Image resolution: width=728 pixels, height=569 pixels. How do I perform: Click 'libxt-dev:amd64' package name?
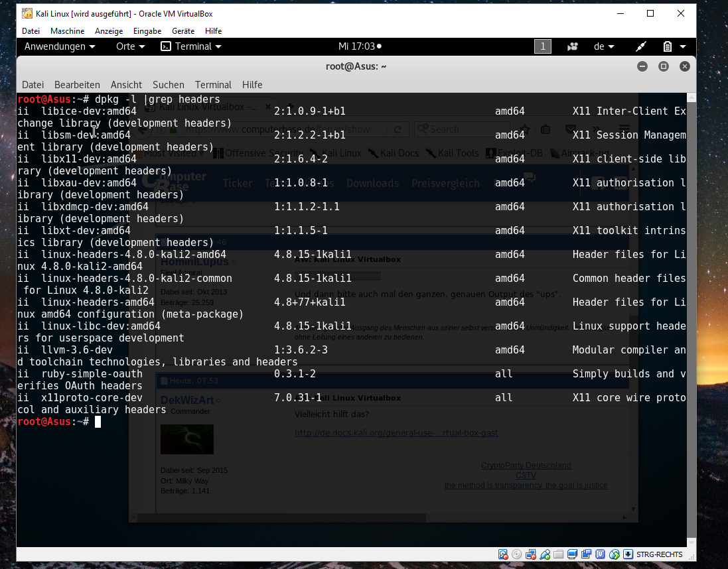point(86,231)
